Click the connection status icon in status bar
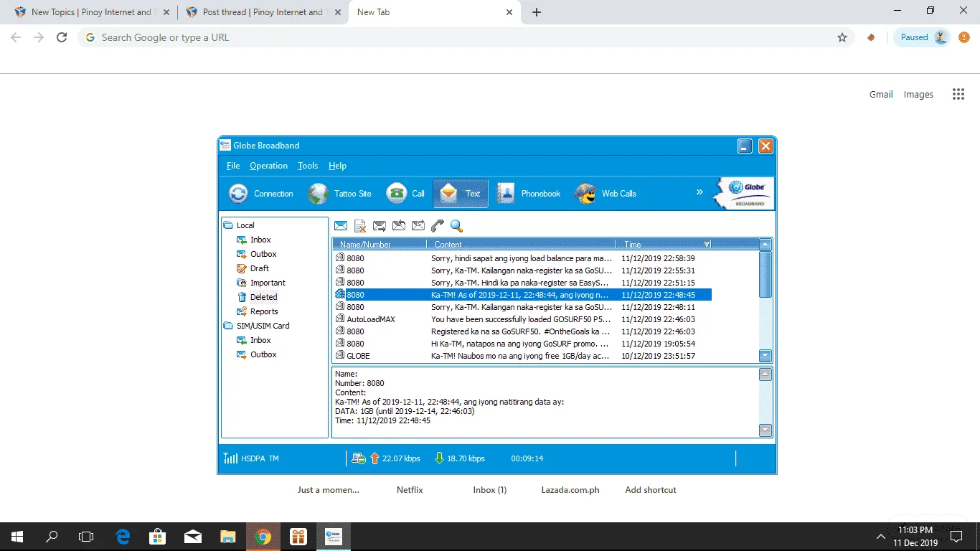 click(359, 458)
